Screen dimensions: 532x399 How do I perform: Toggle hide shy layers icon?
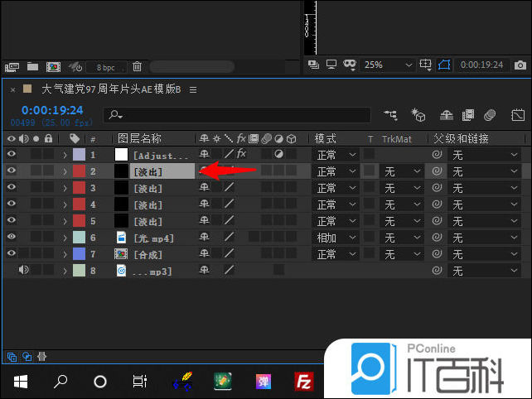pyautogui.click(x=446, y=116)
